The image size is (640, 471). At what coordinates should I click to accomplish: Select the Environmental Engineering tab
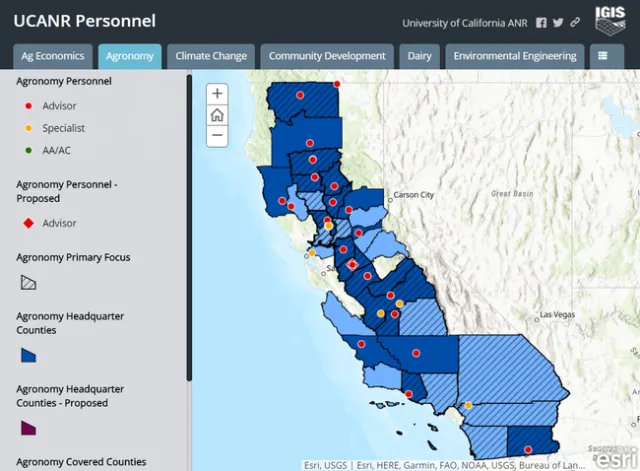point(515,56)
